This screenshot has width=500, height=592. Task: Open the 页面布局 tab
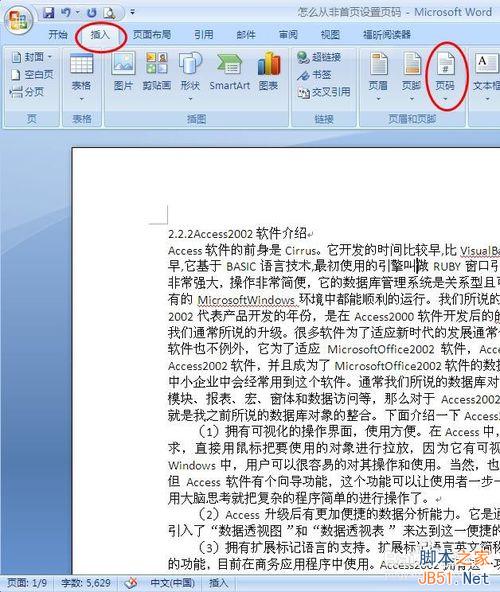coord(151,35)
